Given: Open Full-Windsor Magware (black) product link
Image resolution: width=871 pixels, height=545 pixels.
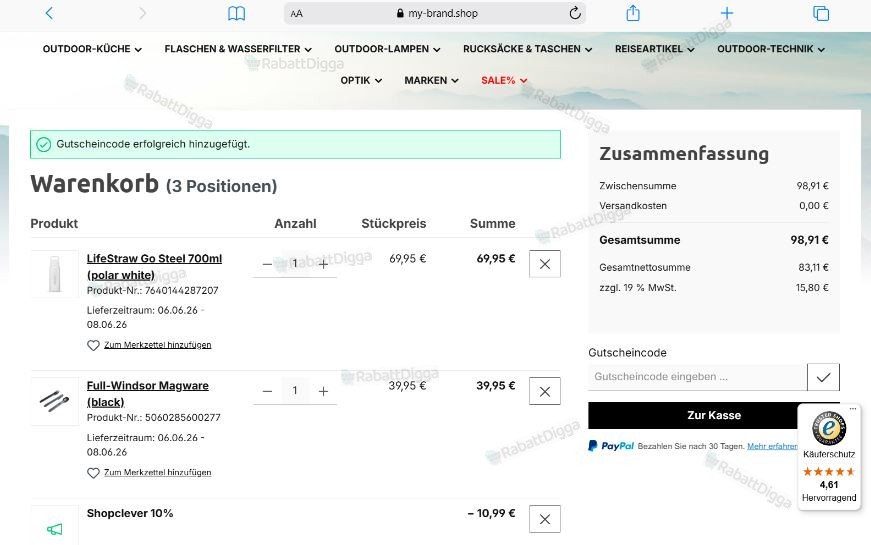Looking at the screenshot, I should pyautogui.click(x=147, y=394).
